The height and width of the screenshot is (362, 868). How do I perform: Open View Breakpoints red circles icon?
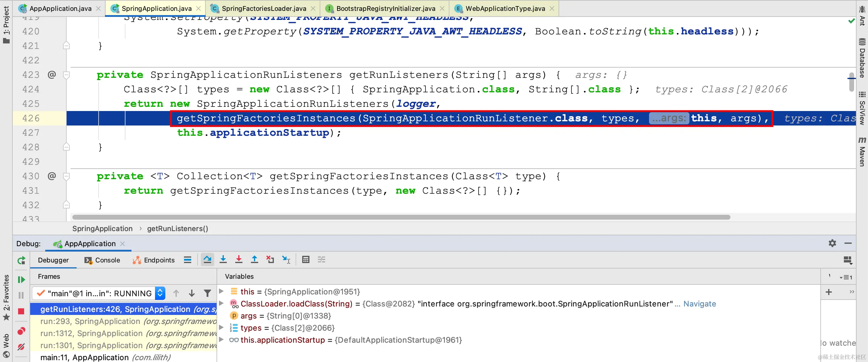tap(21, 331)
